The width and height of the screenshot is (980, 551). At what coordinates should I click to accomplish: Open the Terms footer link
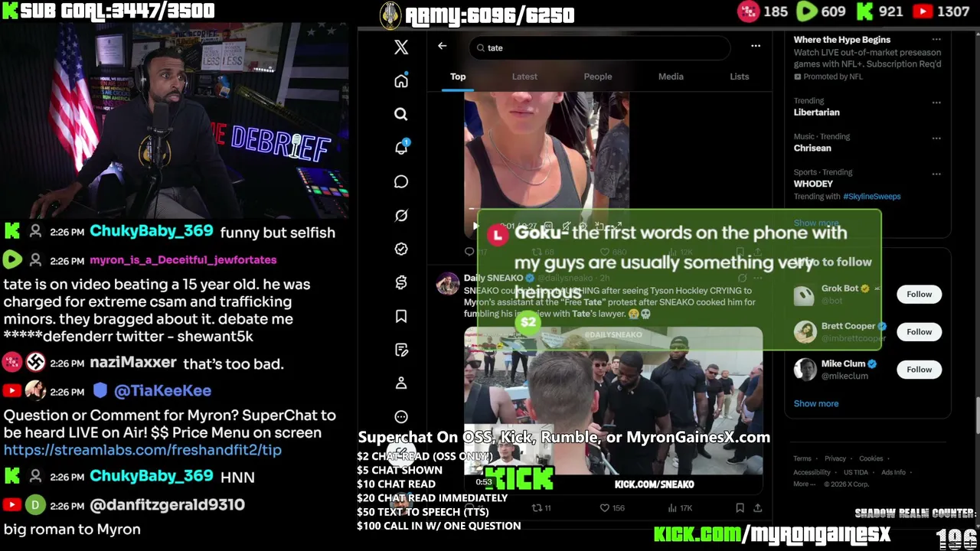tap(802, 458)
